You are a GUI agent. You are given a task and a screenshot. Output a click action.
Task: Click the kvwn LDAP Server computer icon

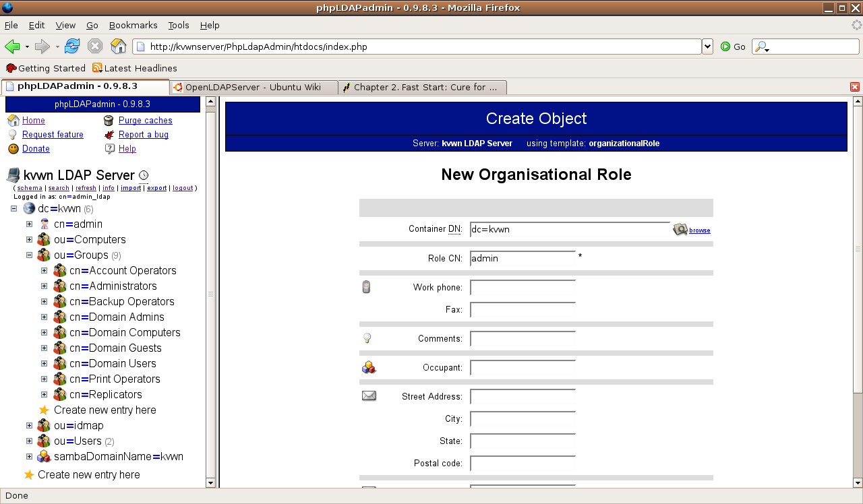pos(13,175)
